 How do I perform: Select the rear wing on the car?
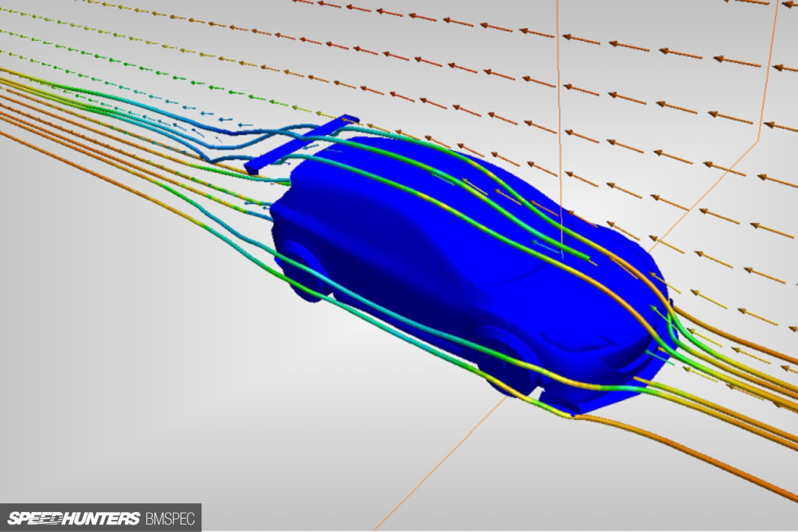(303, 145)
